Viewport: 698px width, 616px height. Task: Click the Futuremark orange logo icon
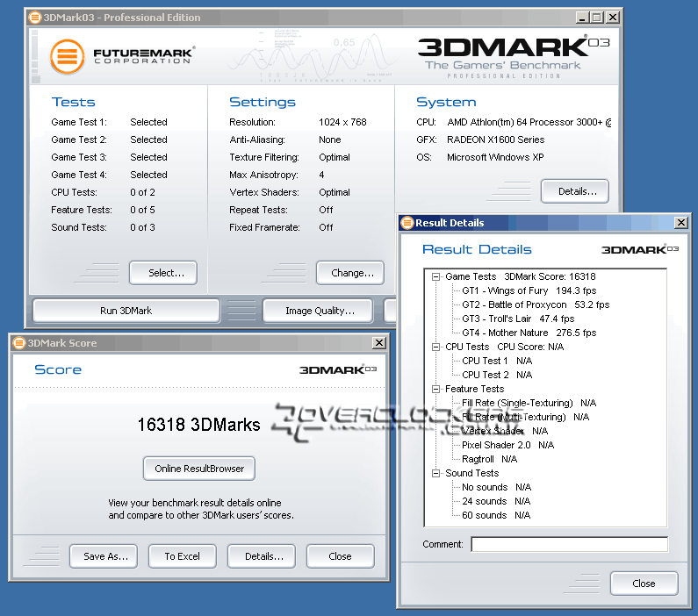tap(68, 56)
